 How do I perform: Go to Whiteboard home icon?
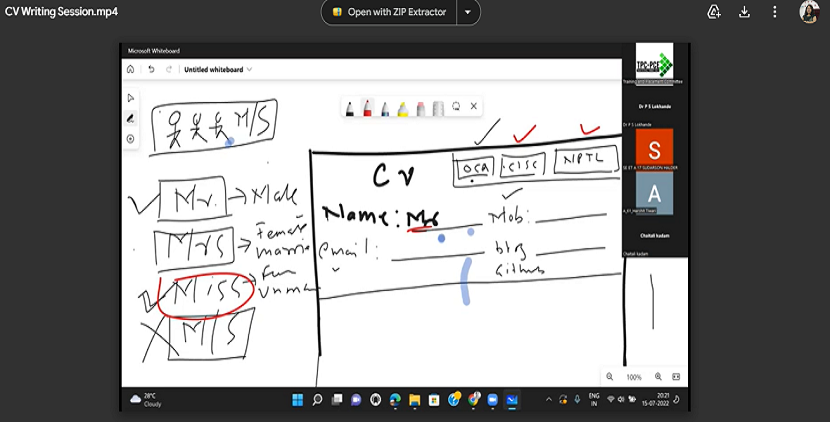coord(131,69)
